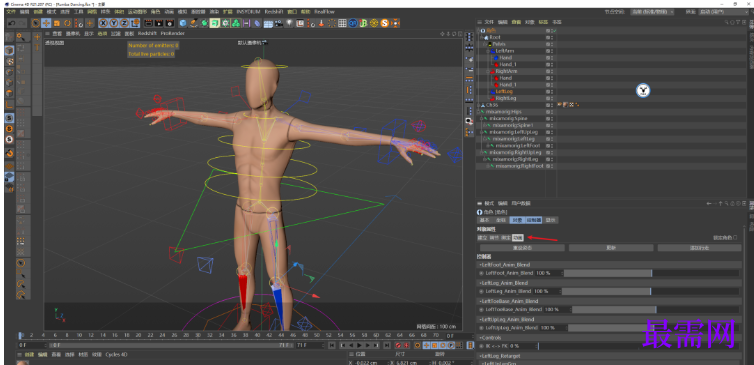754x365 pixels.
Task: Open the Redshift menu in the main menu bar
Action: click(273, 12)
